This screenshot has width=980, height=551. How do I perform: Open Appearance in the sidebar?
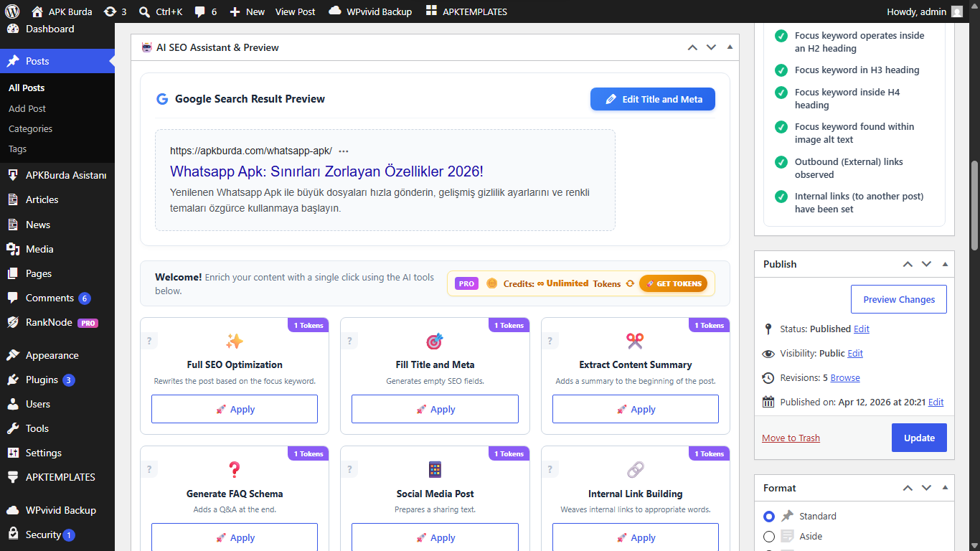tap(57, 355)
